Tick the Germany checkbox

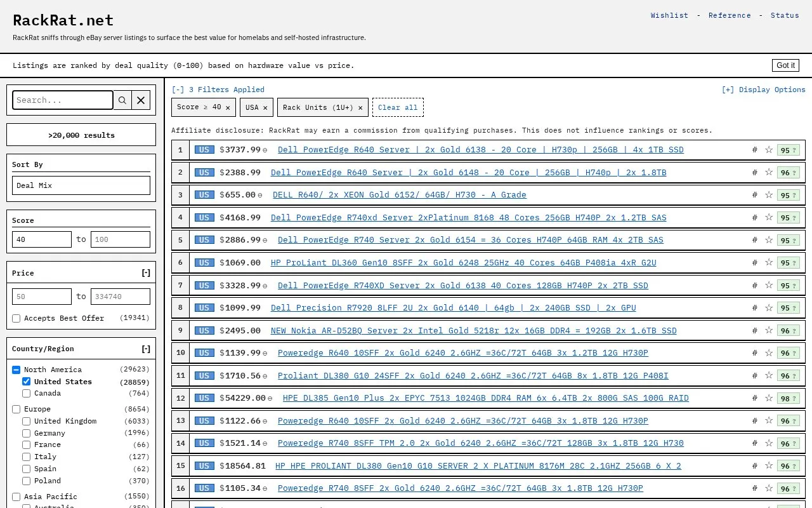coord(27,433)
